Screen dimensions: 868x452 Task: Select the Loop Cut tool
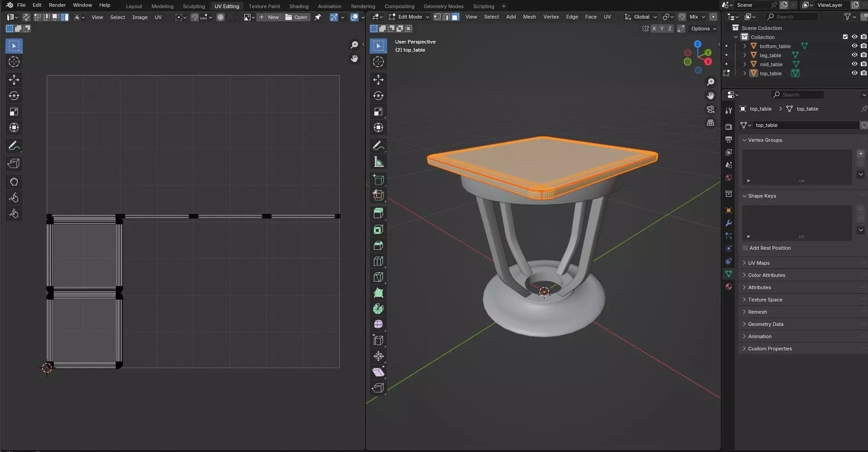click(378, 261)
